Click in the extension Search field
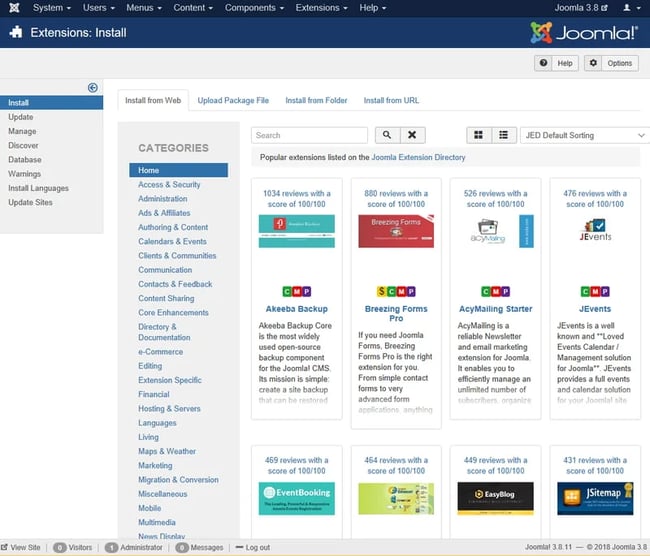The image size is (650, 556). 309,135
